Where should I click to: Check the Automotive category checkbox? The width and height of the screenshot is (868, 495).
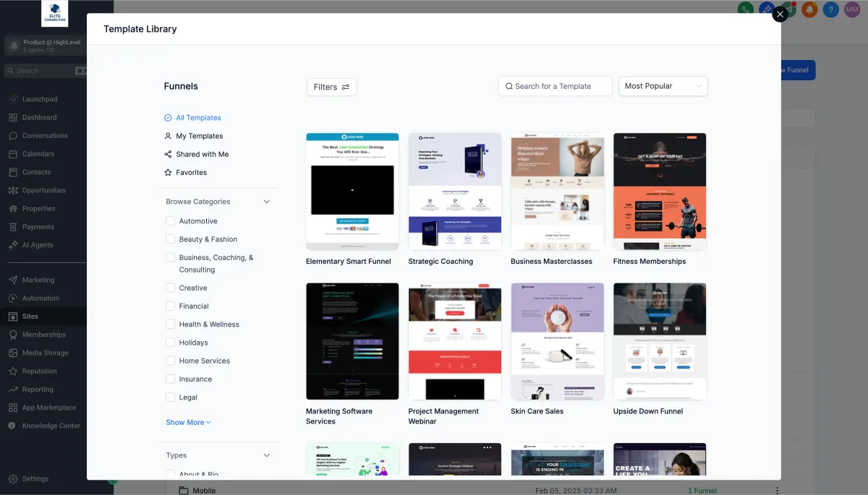(x=171, y=221)
